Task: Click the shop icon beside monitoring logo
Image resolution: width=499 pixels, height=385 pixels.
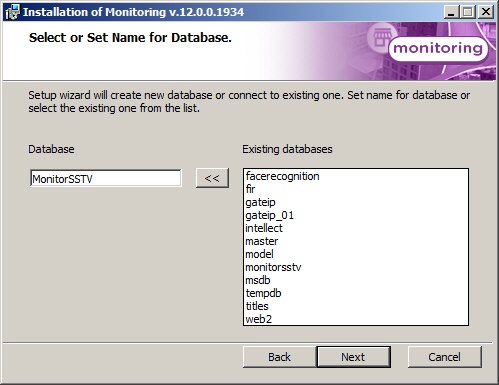Action: pos(381,37)
